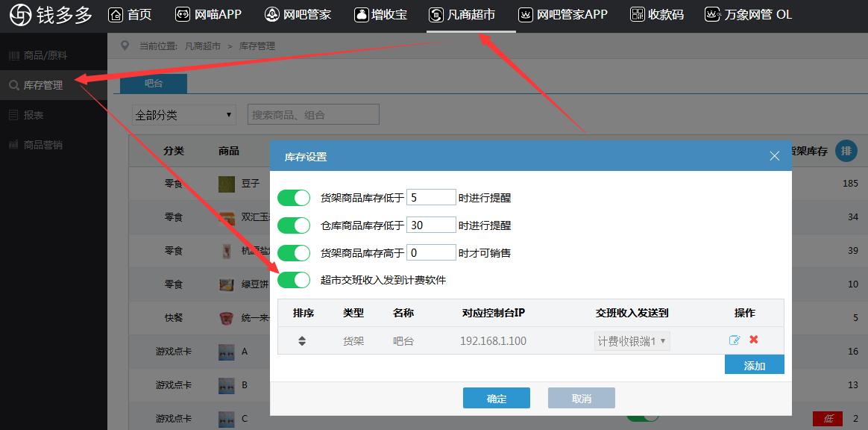The width and height of the screenshot is (868, 430).
Task: Click the round 排 button in table header
Action: (845, 151)
